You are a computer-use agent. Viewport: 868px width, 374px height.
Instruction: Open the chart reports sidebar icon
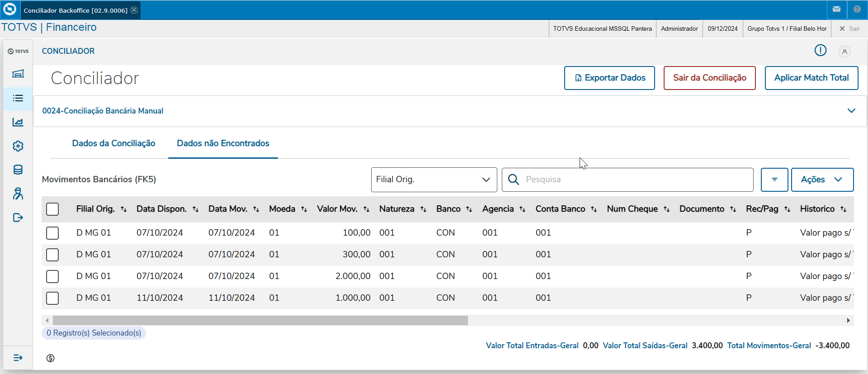coord(18,122)
